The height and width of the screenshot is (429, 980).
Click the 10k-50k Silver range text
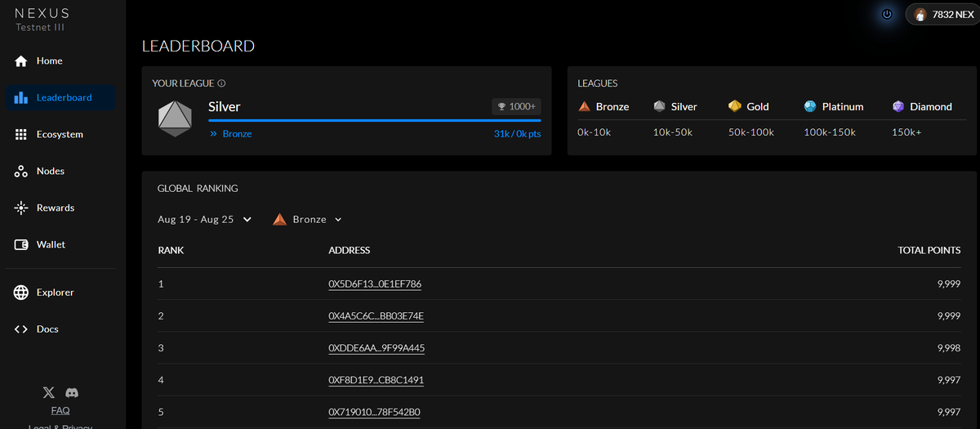pos(673,132)
